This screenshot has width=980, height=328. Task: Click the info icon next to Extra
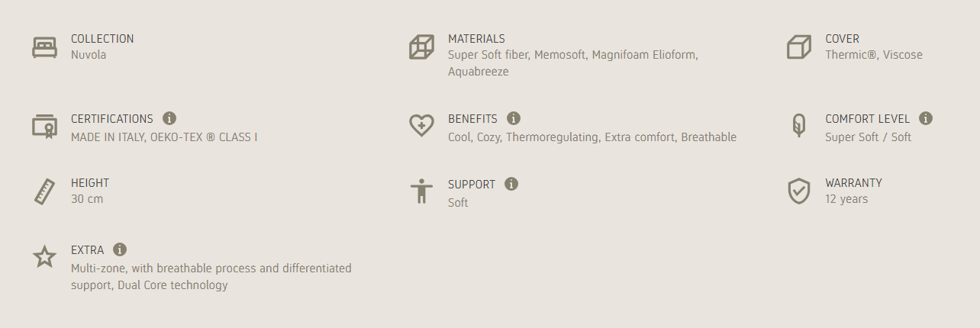[120, 249]
